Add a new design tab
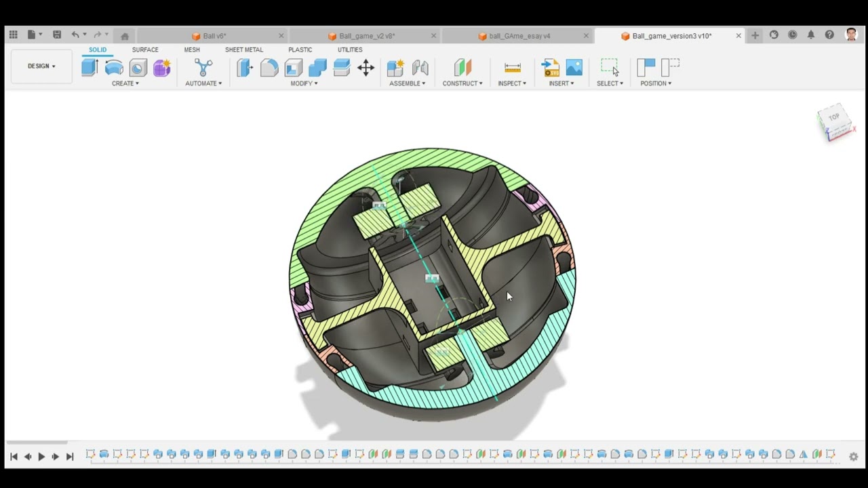The width and height of the screenshot is (868, 488). pyautogui.click(x=755, y=35)
